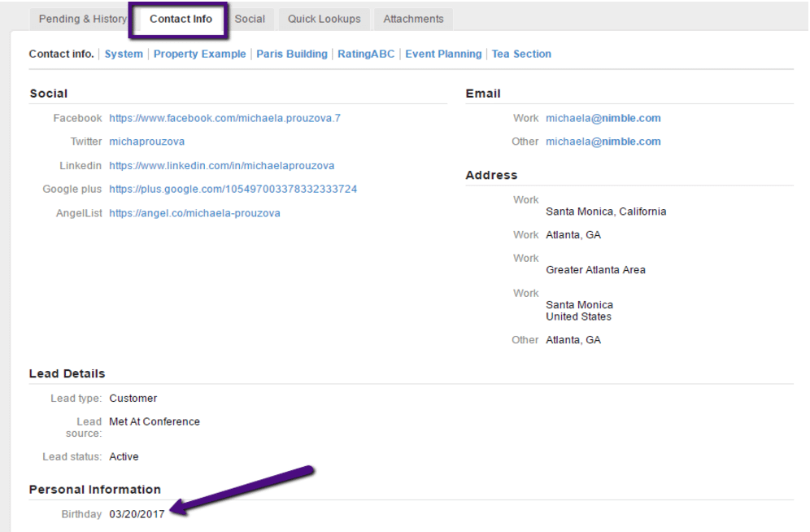This screenshot has width=810, height=532.
Task: Click the Work email address
Action: tap(603, 118)
